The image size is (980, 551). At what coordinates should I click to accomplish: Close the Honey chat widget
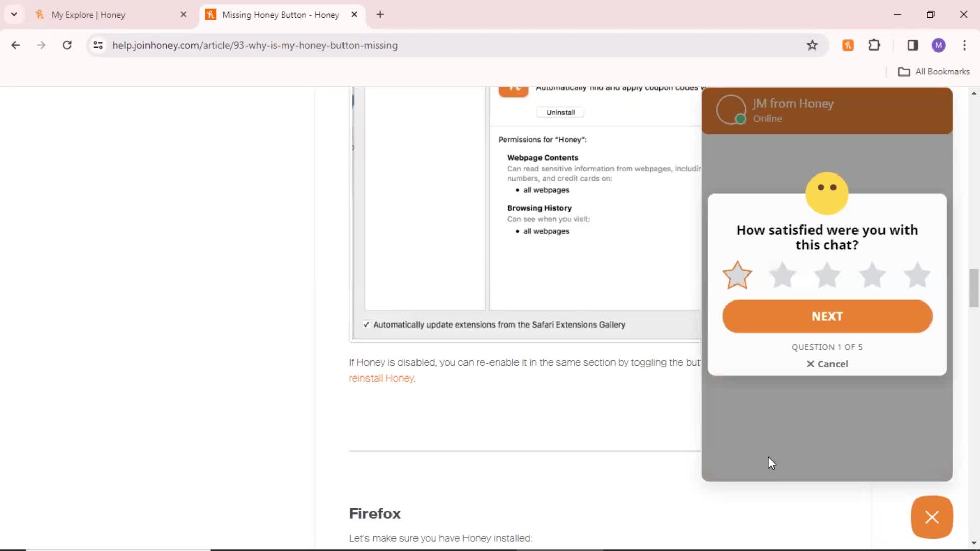tap(932, 517)
